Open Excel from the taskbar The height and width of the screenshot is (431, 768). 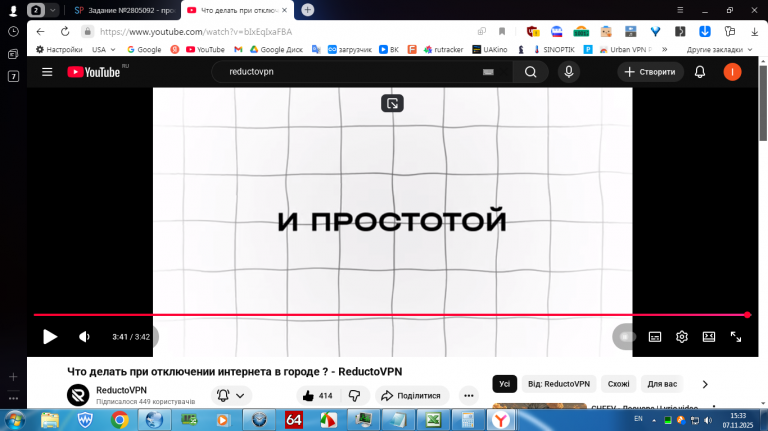point(433,420)
